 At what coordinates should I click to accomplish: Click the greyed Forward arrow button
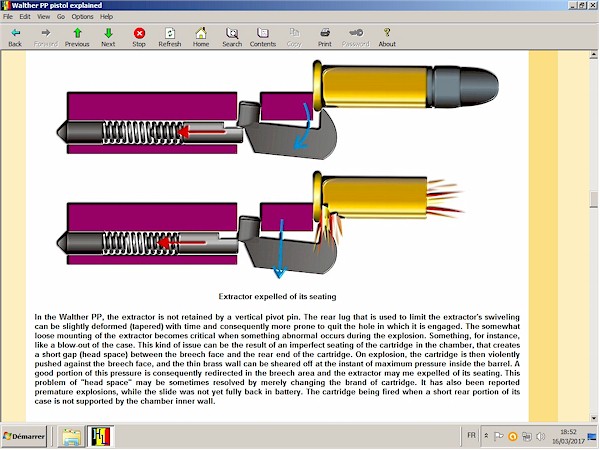coord(46,37)
